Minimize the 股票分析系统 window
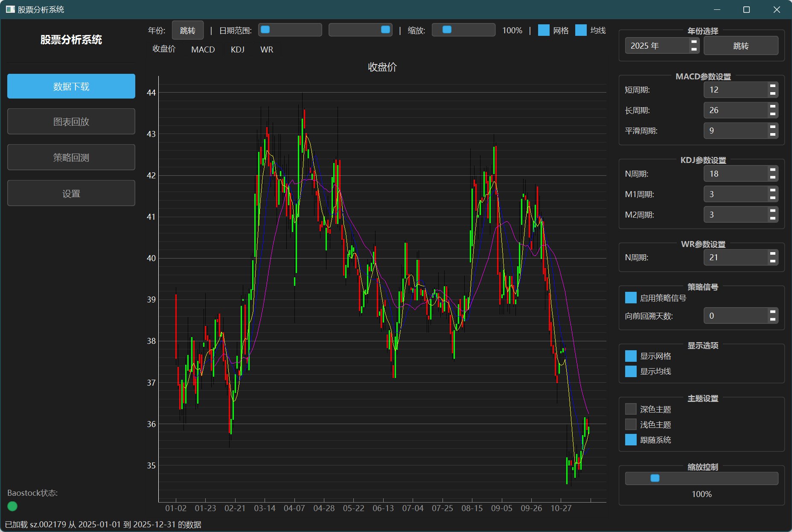The width and height of the screenshot is (792, 532). [717, 9]
